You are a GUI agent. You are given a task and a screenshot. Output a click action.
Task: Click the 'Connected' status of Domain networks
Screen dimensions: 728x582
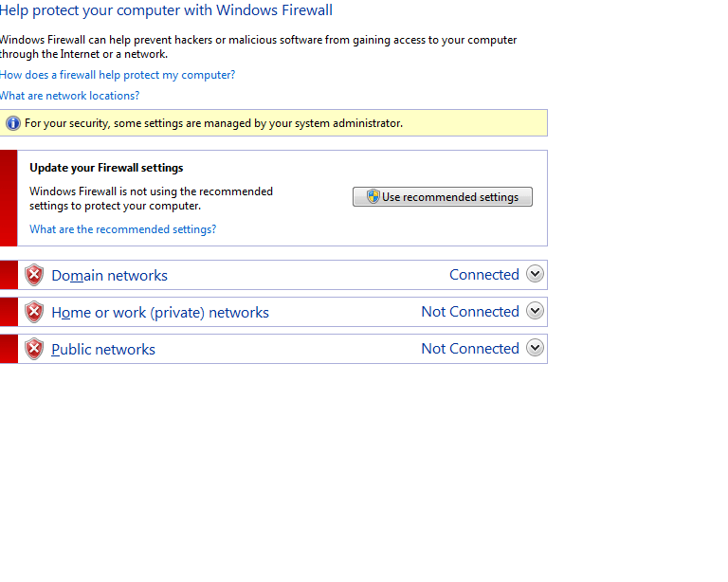pyautogui.click(x=484, y=274)
